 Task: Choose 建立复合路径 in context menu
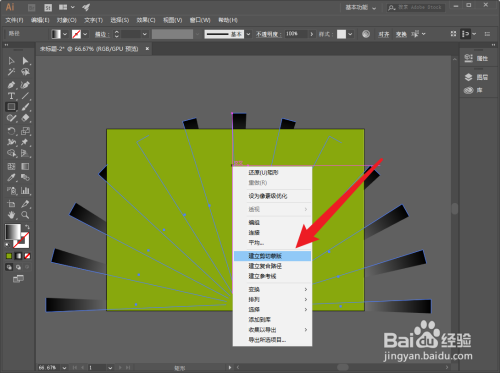(272, 266)
